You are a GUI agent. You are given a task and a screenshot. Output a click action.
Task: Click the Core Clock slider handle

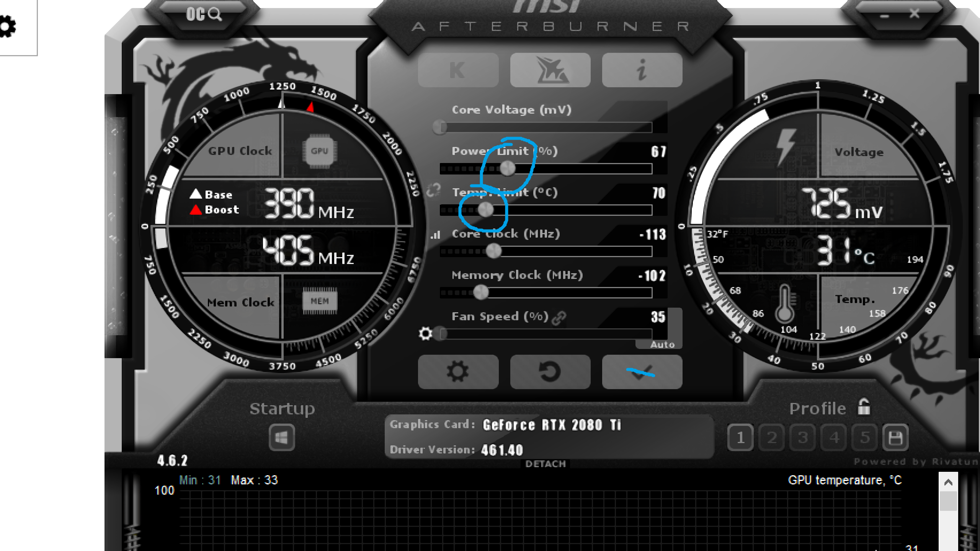tap(493, 251)
